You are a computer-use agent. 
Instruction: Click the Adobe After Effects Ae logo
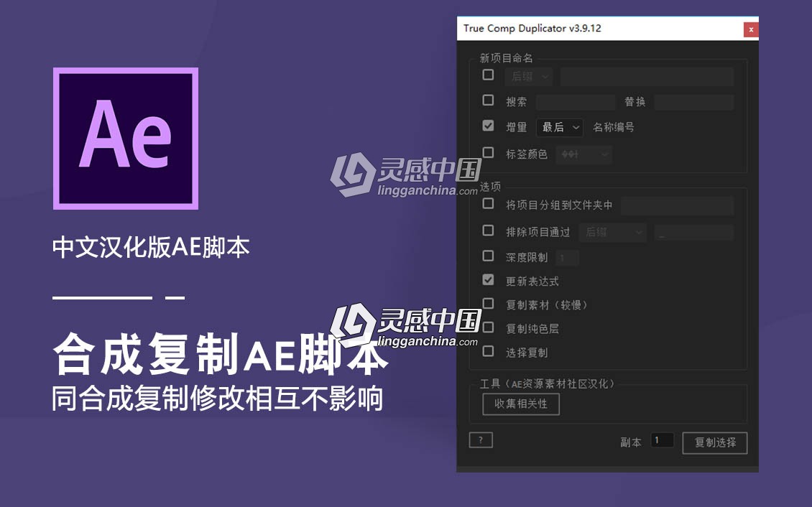point(125,138)
